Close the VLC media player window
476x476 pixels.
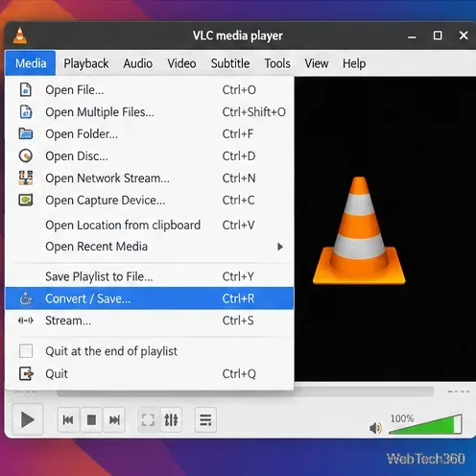pyautogui.click(x=464, y=36)
